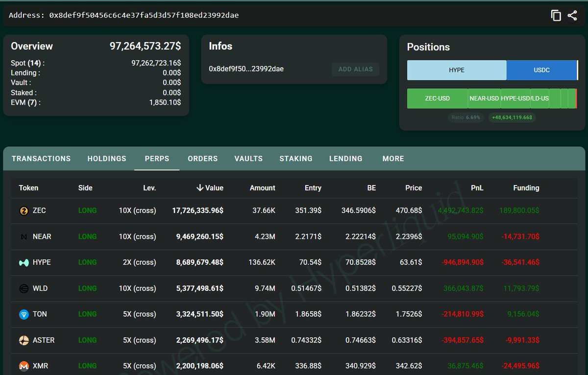Click the HYPE PnL -946,894.90$

tap(463, 262)
